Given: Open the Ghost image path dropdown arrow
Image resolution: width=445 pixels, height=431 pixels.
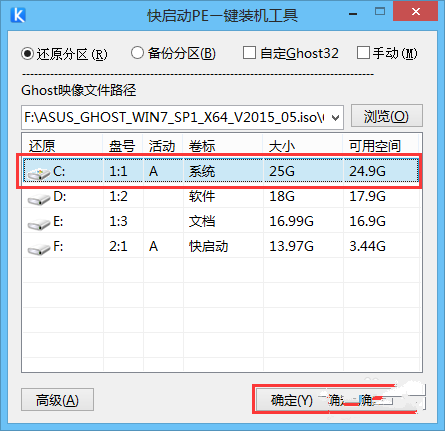Looking at the screenshot, I should (x=336, y=118).
